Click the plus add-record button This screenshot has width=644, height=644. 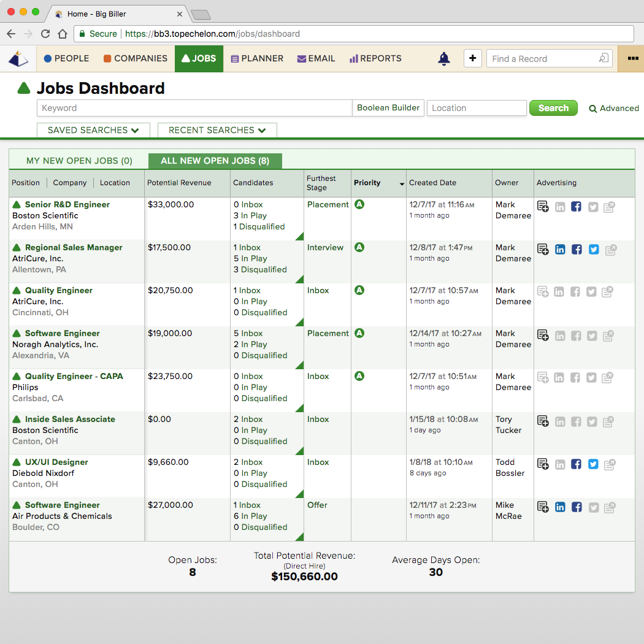[x=472, y=59]
